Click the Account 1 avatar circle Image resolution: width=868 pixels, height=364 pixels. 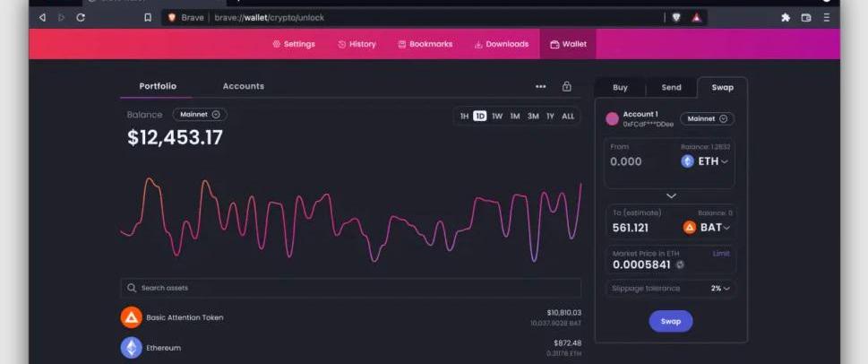pyautogui.click(x=612, y=119)
